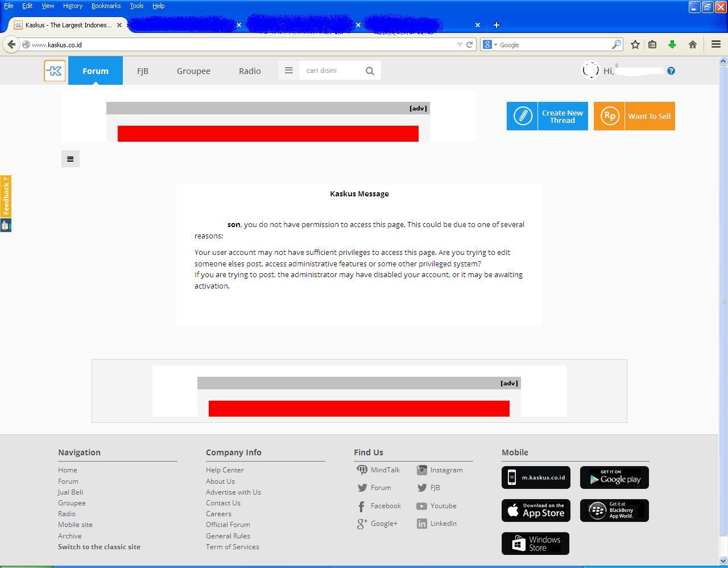728x568 pixels.
Task: Open the Firefox hamburger menu
Action: [716, 44]
